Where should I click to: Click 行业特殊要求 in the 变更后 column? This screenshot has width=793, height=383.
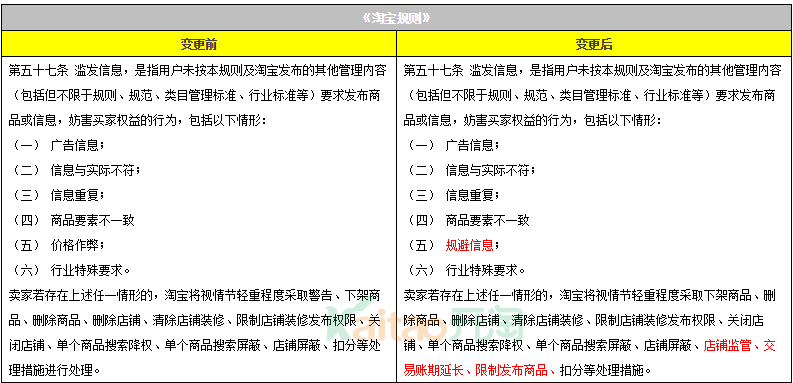tap(481, 270)
